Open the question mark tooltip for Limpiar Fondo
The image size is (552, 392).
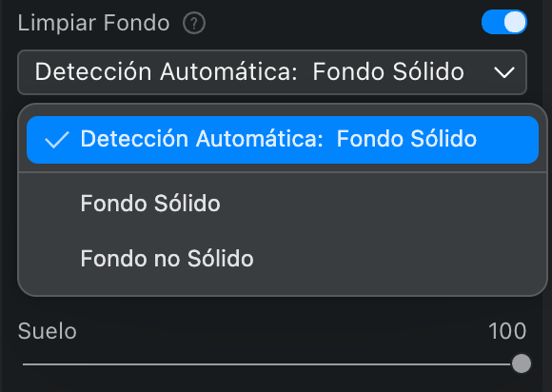[x=194, y=23]
